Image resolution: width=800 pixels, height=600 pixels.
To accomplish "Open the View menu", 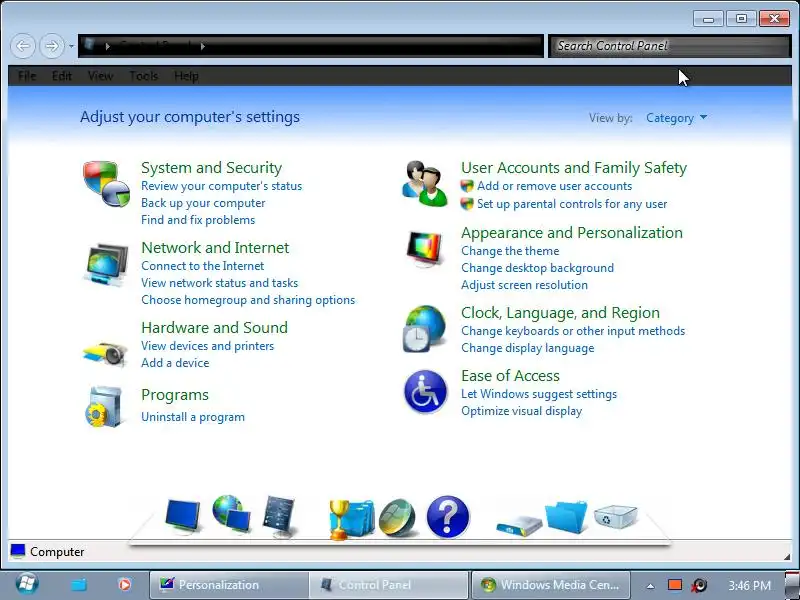I will click(x=101, y=76).
